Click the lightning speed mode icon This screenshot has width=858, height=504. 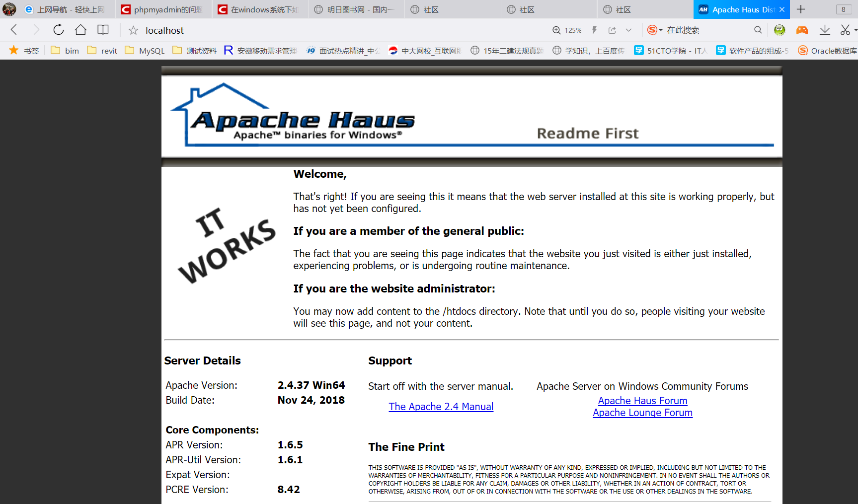(x=594, y=30)
